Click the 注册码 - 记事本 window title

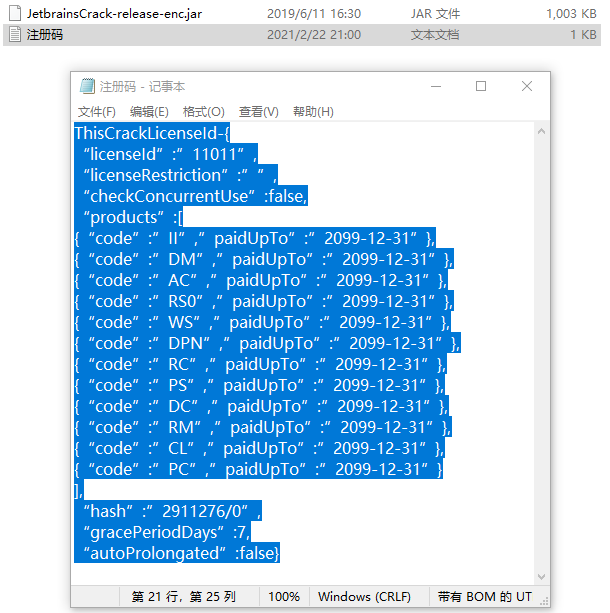click(142, 86)
